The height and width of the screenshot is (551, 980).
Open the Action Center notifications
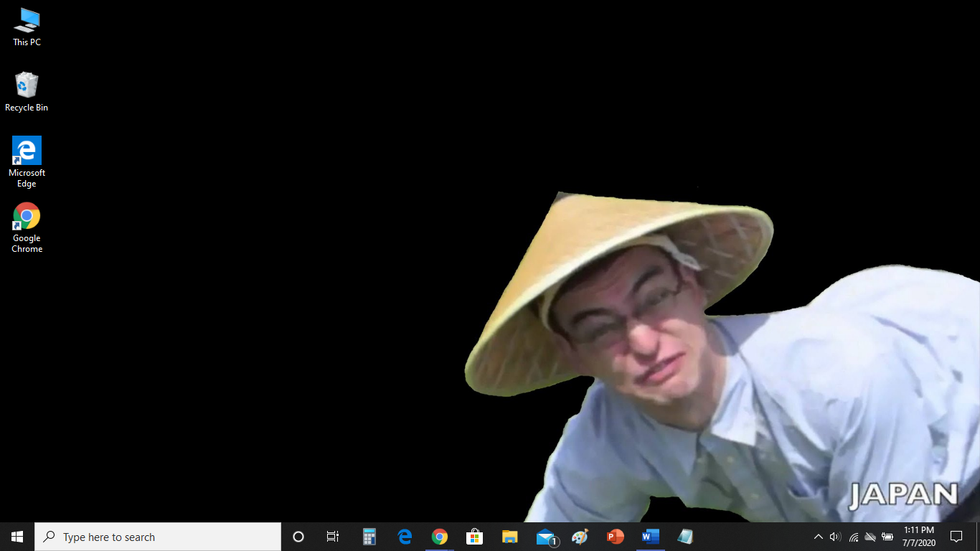click(x=956, y=537)
